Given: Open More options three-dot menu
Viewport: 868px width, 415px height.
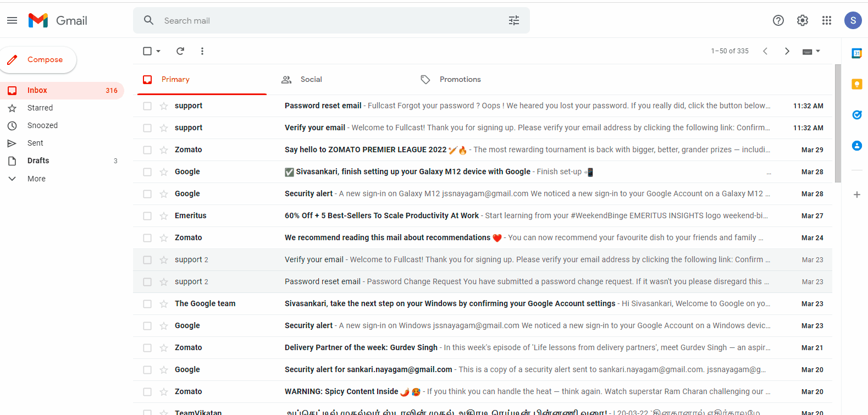Looking at the screenshot, I should point(202,51).
